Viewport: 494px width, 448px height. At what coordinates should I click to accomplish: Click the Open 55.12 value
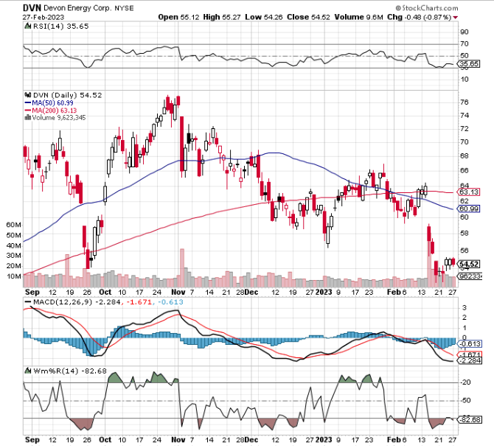click(x=178, y=17)
